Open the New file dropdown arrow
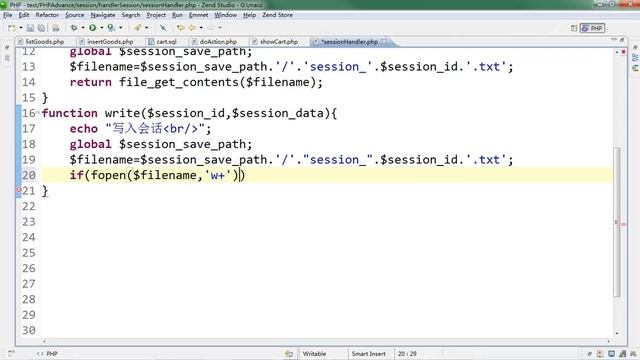 pos(20,28)
